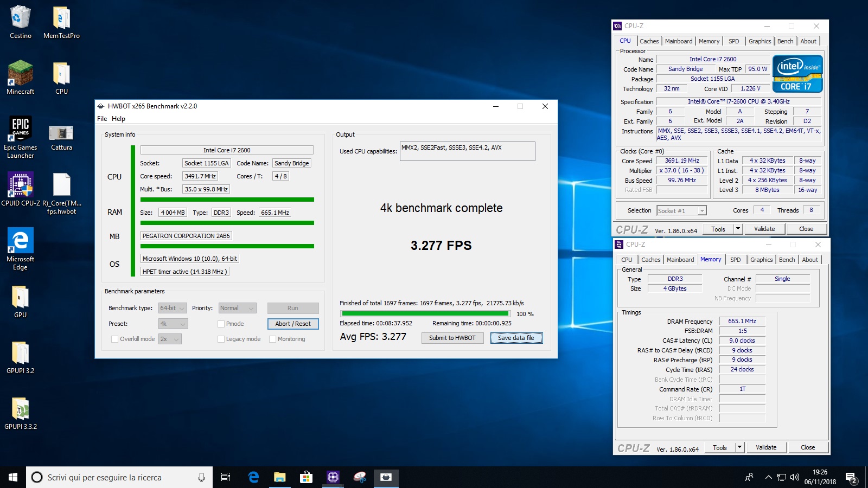868x488 pixels.
Task: Launch the Minecraft desktop shortcut
Action: tap(20, 78)
